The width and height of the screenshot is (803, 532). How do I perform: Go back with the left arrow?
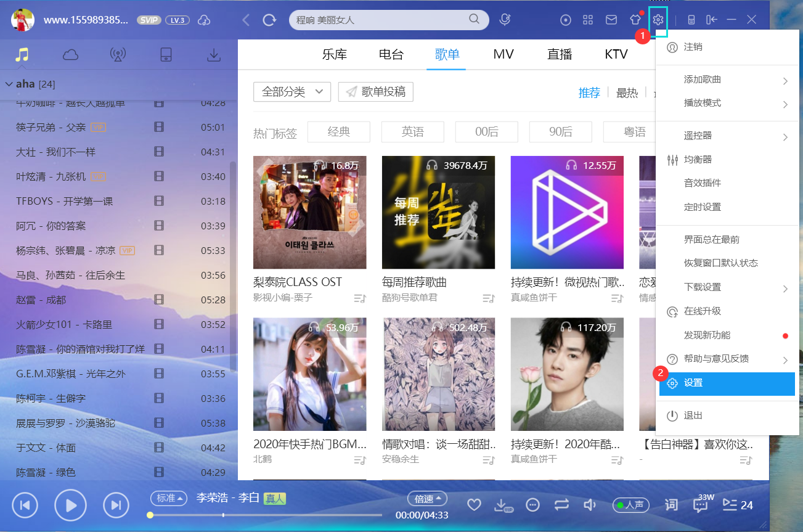click(246, 20)
